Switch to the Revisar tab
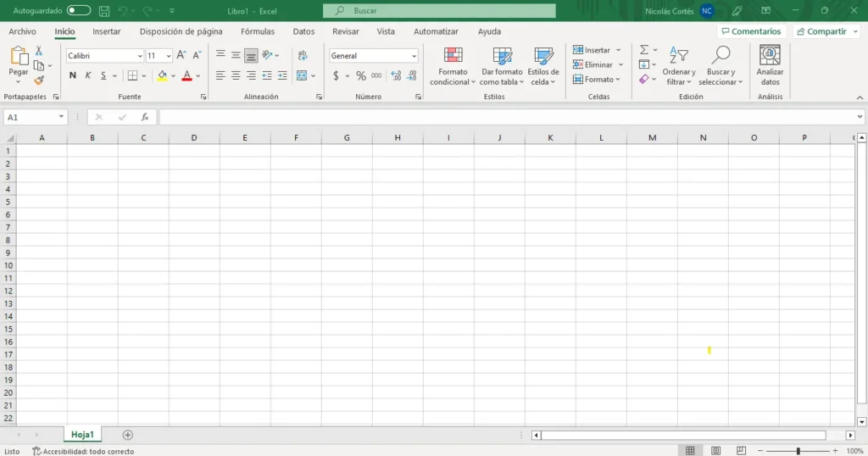This screenshot has height=456, width=868. click(x=346, y=31)
